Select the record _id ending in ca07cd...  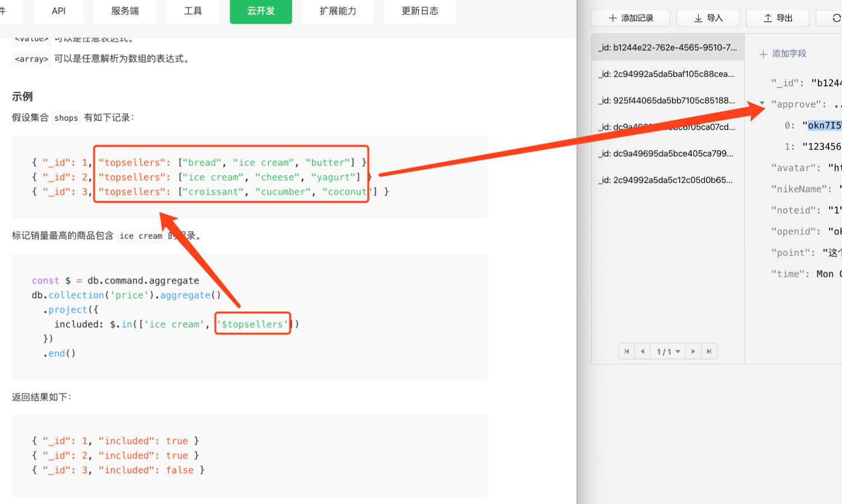pyautogui.click(x=668, y=127)
